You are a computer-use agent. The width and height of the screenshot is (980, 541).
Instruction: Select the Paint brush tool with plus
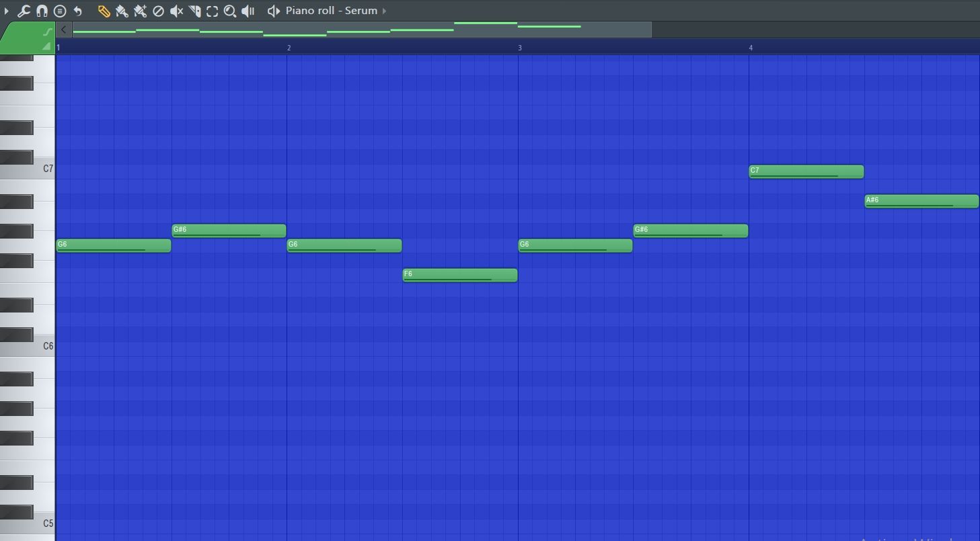(x=140, y=11)
